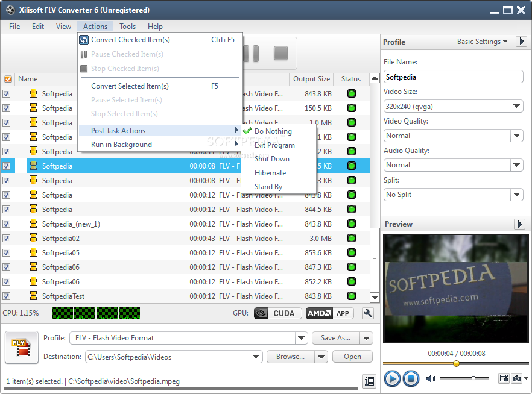Click the CPU usage graph
This screenshot has width=532, height=394.
[96, 313]
